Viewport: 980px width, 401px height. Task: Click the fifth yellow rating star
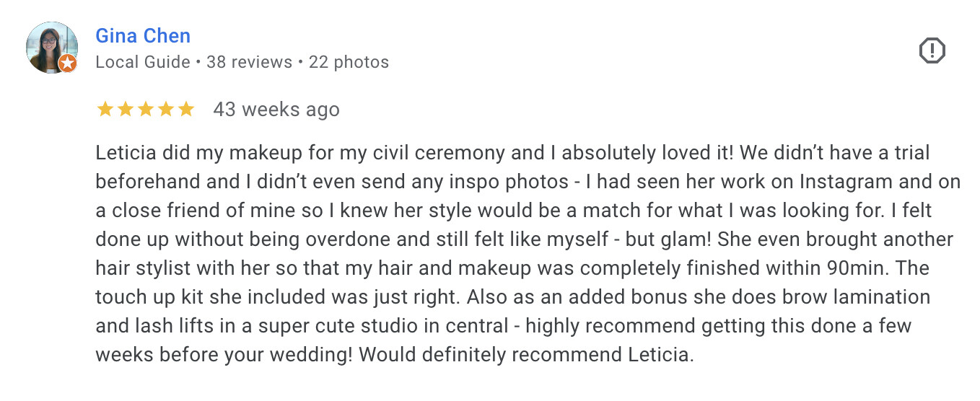[x=185, y=110]
